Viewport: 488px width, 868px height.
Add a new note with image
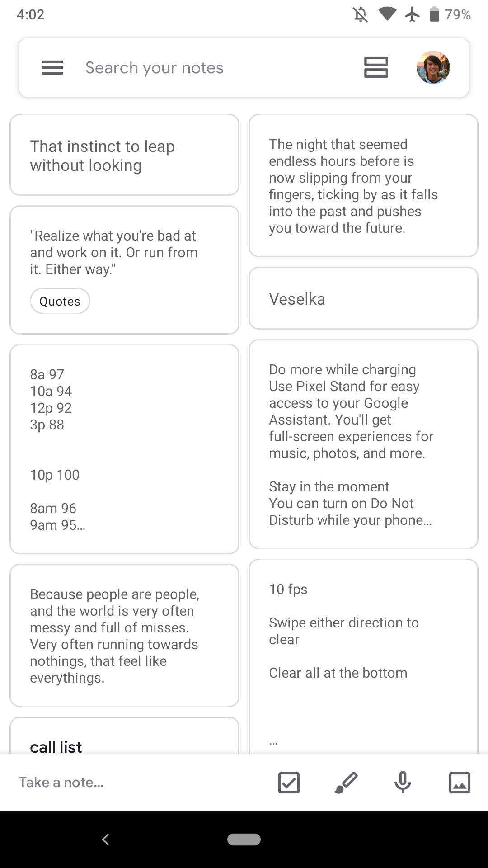click(x=459, y=783)
